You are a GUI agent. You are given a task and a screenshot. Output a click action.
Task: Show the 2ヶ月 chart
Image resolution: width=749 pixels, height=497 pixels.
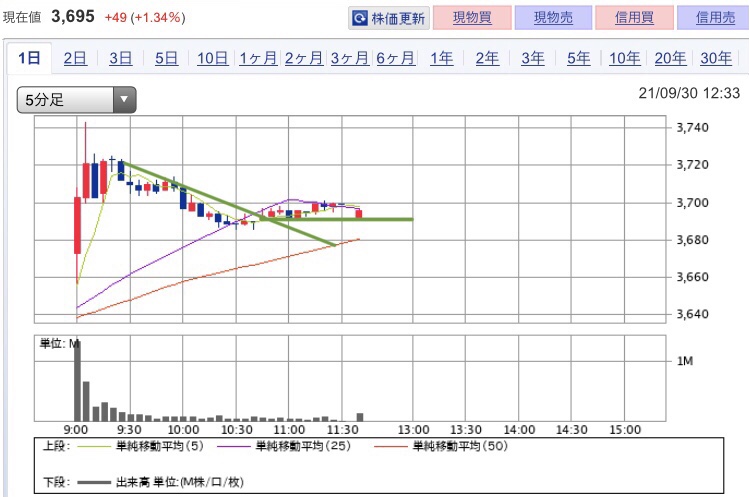pyautogui.click(x=304, y=58)
